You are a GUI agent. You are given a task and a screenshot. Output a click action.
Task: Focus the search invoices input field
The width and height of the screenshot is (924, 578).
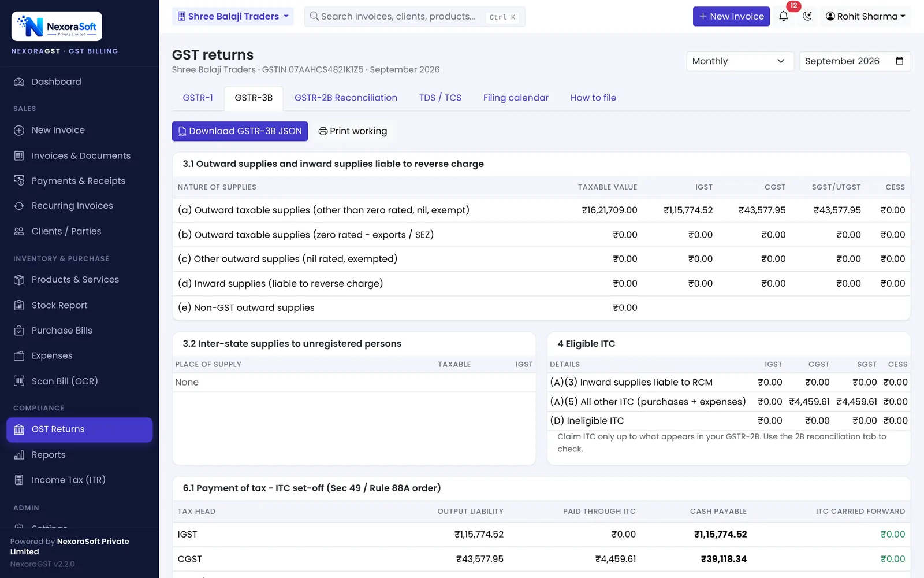click(415, 16)
